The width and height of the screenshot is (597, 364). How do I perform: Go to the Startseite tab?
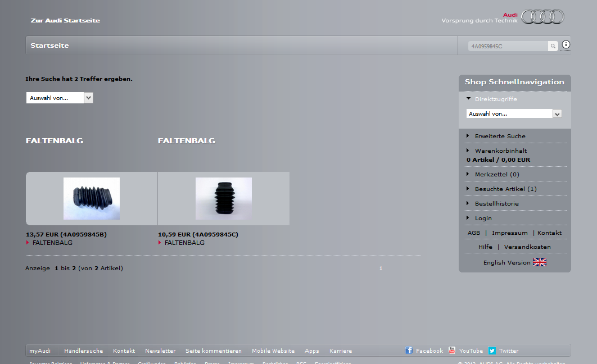pos(49,46)
